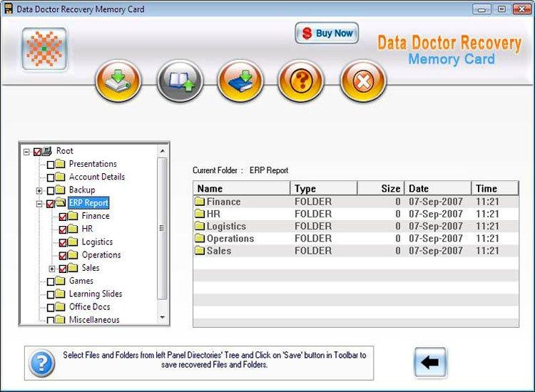Screen dimensions: 535x392
Task: Click the Games folder icon in tree
Action: pyautogui.click(x=60, y=281)
